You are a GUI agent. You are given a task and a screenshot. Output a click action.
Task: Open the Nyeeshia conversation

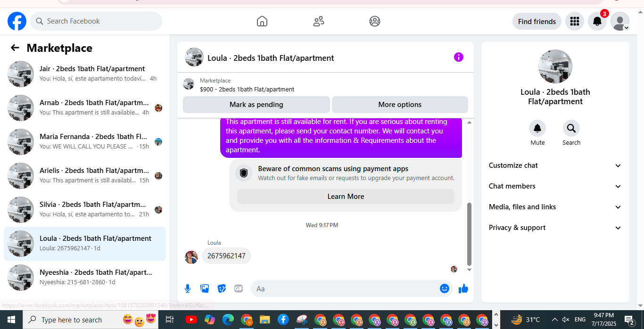pos(85,277)
